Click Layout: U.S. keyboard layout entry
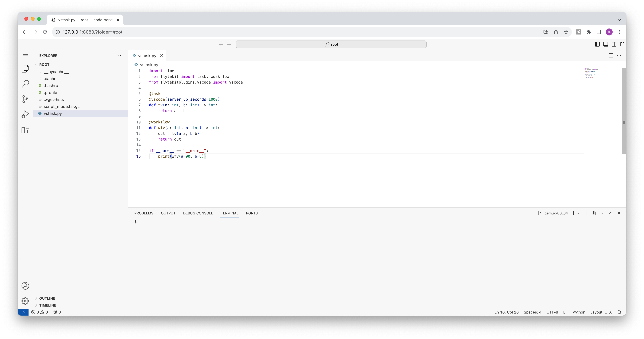Image resolution: width=644 pixels, height=339 pixels. [x=601, y=312]
